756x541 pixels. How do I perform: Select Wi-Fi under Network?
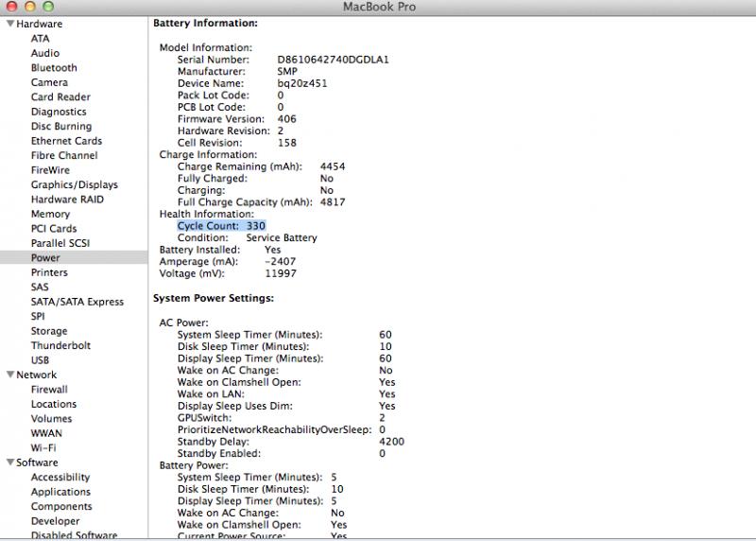click(x=43, y=448)
